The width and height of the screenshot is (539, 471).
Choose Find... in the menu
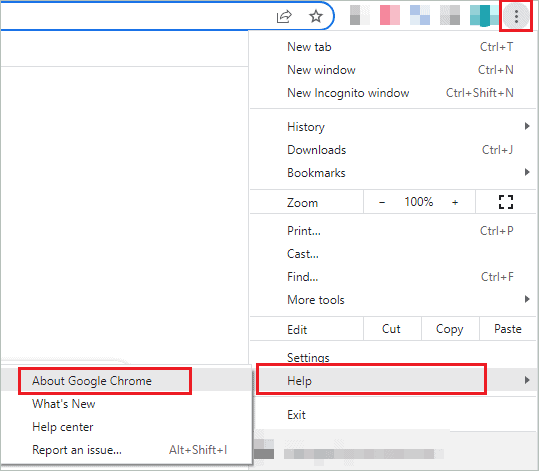(x=393, y=277)
